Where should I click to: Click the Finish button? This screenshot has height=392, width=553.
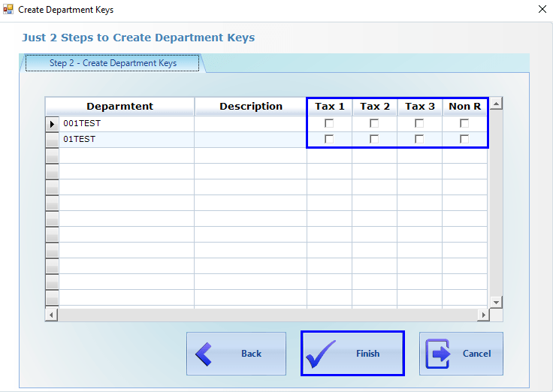click(352, 354)
